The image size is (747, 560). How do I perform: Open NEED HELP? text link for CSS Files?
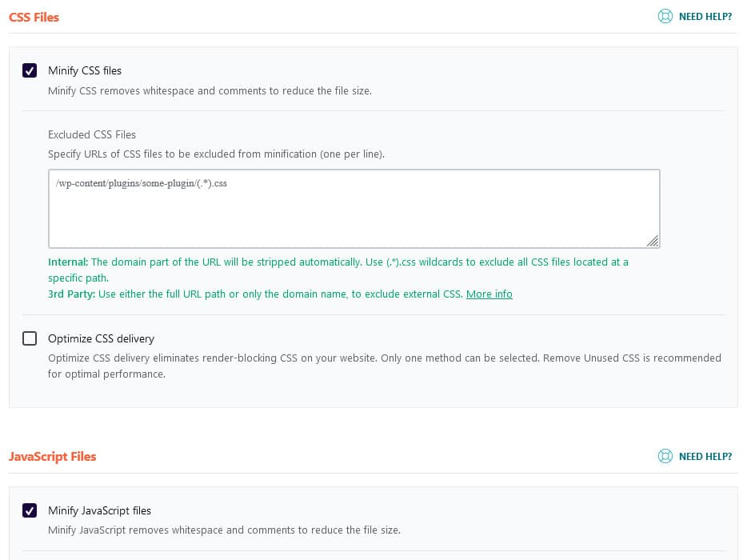click(705, 16)
